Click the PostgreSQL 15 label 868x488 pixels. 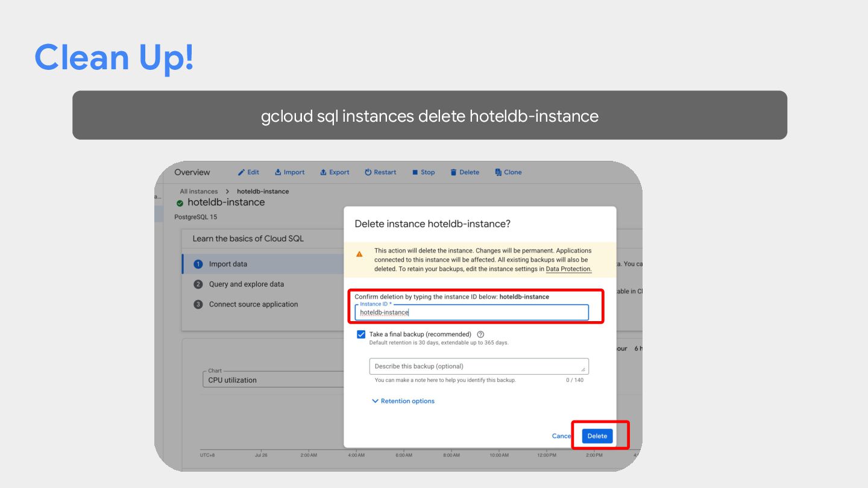195,217
